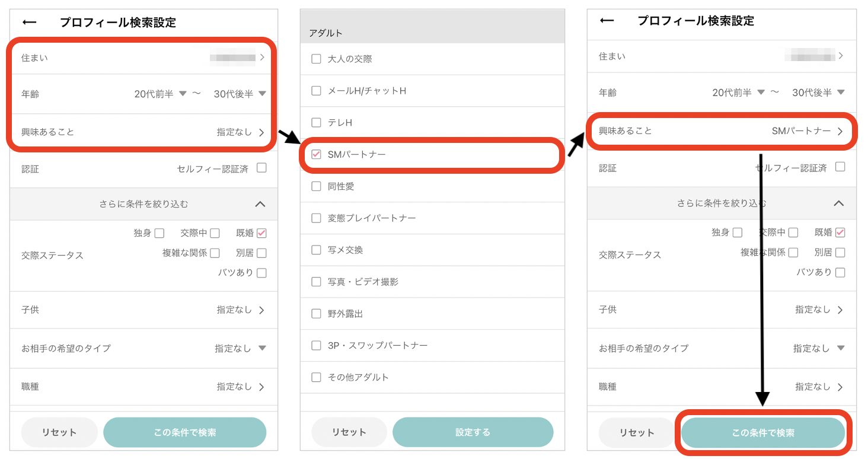The width and height of the screenshot is (868, 459).
Task: Uncheck the SMパートナー checkbox
Action: [x=317, y=155]
